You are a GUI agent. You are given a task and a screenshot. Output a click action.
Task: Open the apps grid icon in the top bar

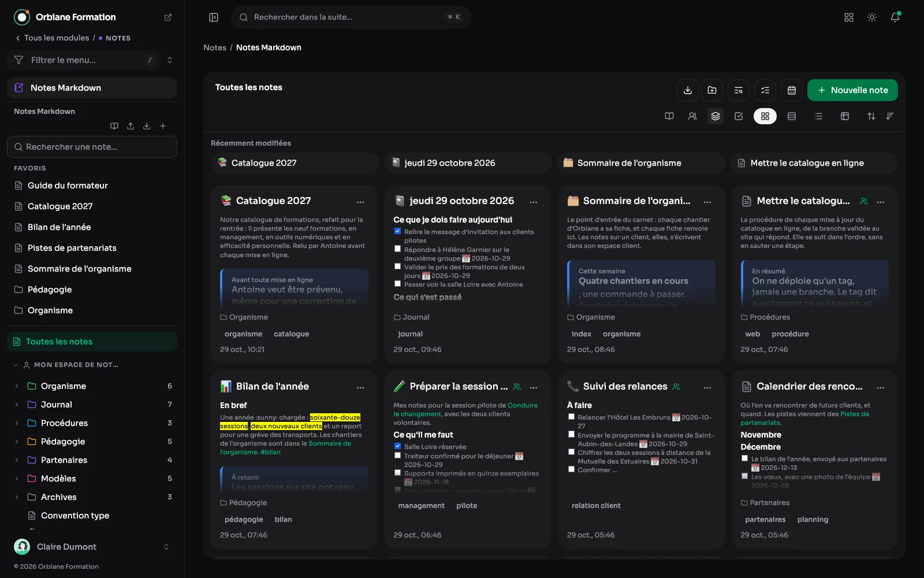(x=849, y=17)
